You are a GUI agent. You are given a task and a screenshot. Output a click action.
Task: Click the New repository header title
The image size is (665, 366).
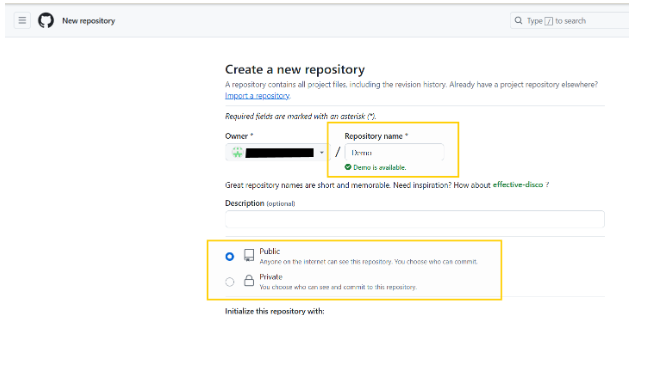[x=89, y=21]
